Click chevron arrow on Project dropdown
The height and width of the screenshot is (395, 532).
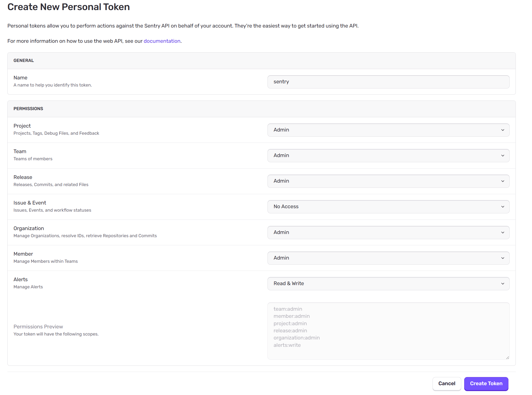(503, 130)
